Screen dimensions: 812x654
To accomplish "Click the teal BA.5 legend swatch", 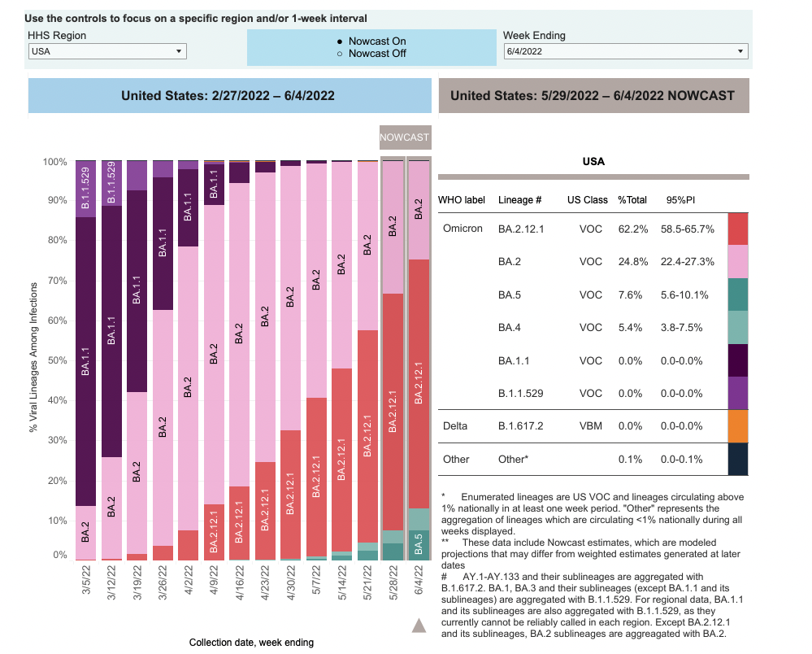I will tap(738, 294).
